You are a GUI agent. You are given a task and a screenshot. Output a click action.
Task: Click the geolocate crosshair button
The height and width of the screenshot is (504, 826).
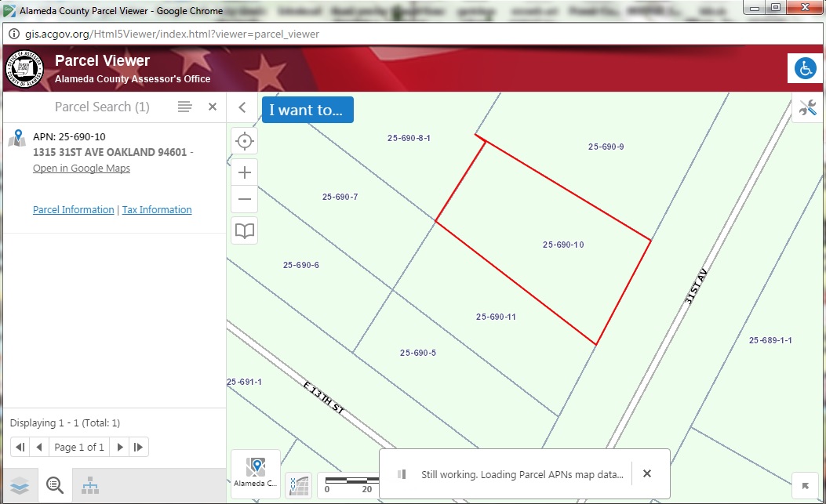point(245,141)
